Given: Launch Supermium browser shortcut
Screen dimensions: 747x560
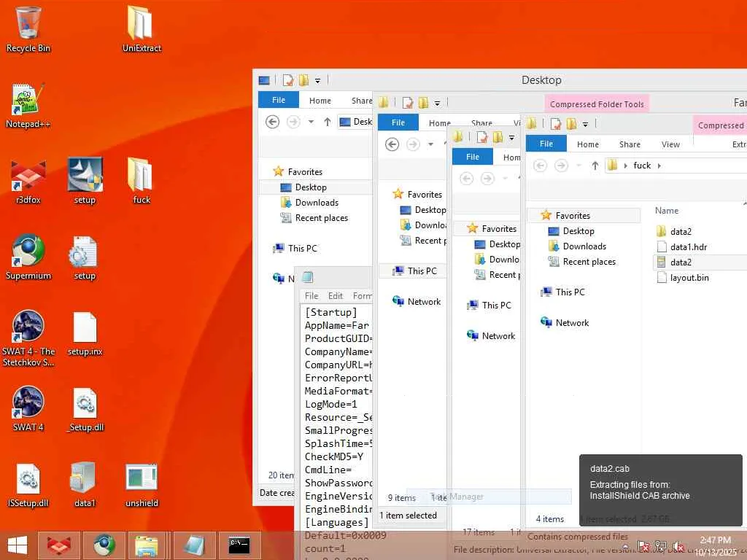Looking at the screenshot, I should coord(28,257).
